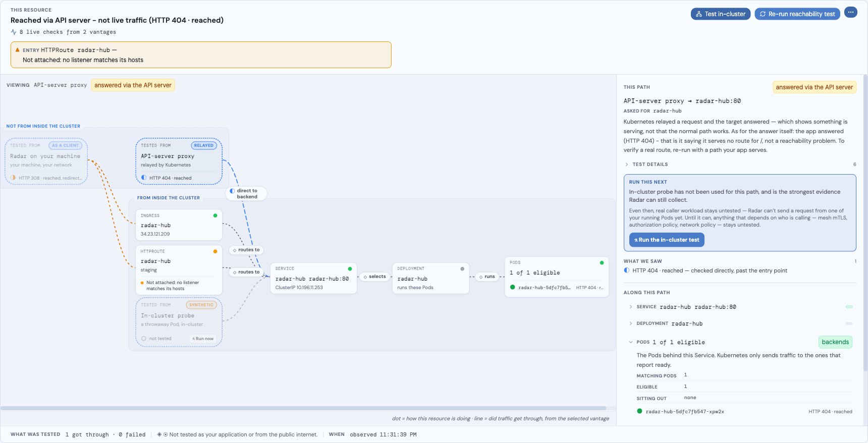Viewport: 868px width, 443px height.
Task: Click the '8 live checks from 2 vantages' text
Action: coord(68,32)
